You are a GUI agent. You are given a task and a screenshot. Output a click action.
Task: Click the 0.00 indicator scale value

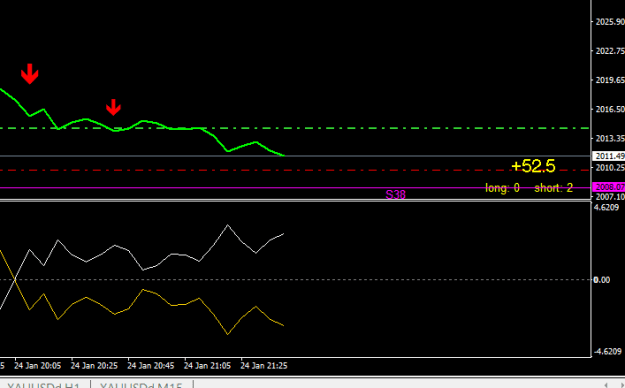[602, 280]
